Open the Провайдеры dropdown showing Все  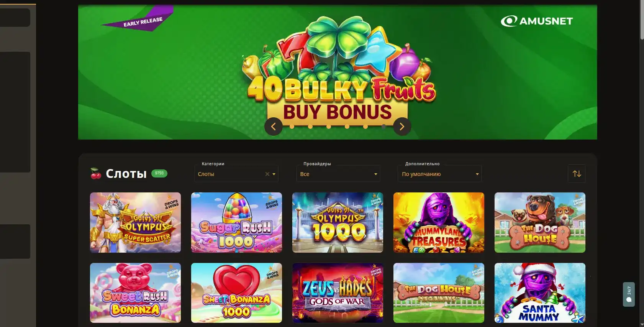click(338, 174)
